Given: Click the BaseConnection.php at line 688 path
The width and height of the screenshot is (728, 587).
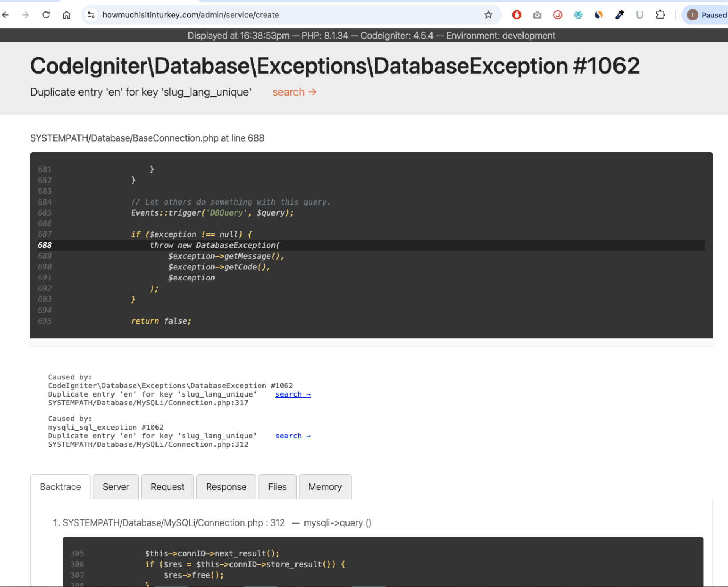Looking at the screenshot, I should coord(147,138).
